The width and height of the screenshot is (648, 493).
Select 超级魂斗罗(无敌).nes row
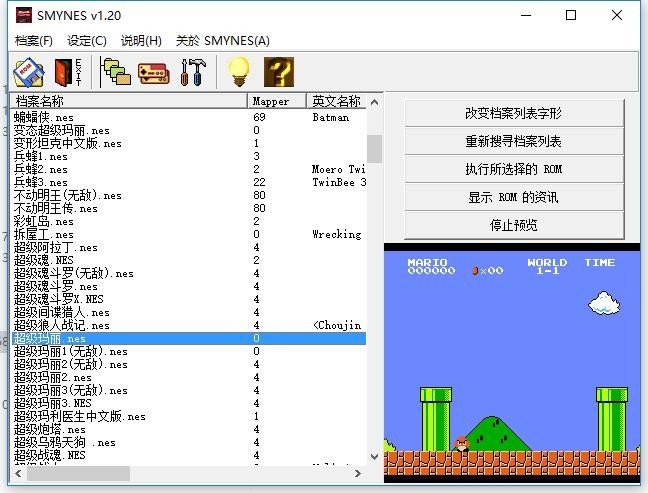point(188,274)
